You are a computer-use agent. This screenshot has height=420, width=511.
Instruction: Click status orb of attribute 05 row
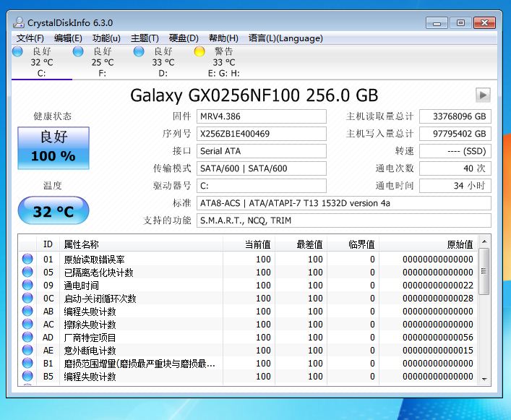pyautogui.click(x=27, y=272)
